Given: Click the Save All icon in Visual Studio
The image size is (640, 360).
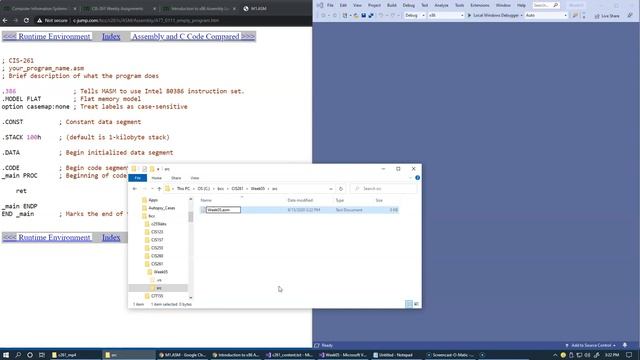Looking at the screenshot, I should (x=371, y=16).
